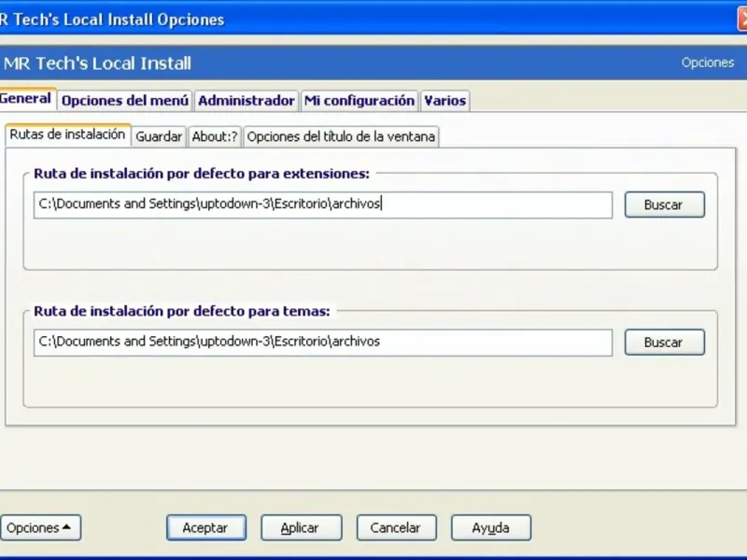Click Buscar for the themes path
This screenshot has width=747, height=560.
pyautogui.click(x=664, y=343)
